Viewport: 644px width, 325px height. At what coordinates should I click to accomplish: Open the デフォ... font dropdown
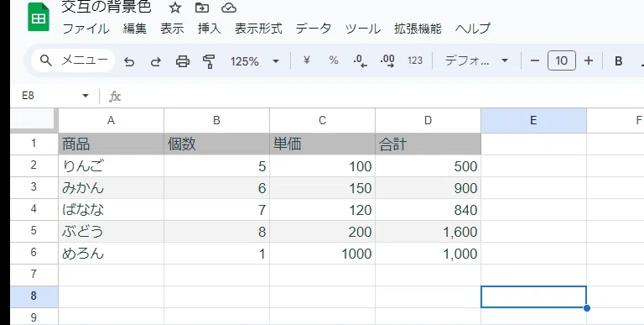[476, 61]
